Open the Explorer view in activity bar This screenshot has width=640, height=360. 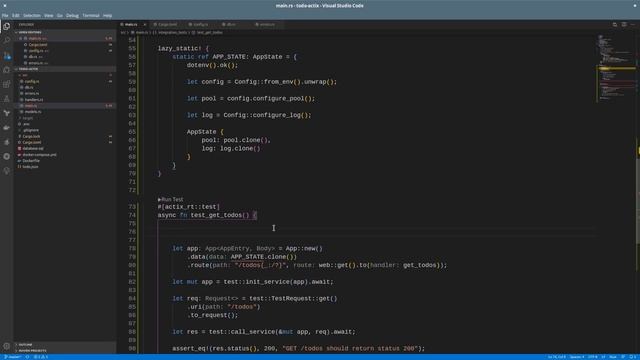pos(7,27)
